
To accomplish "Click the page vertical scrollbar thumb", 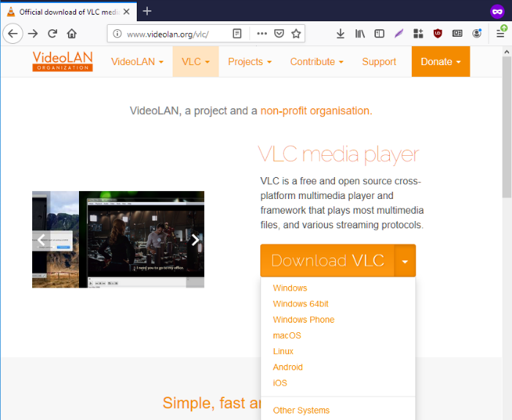I will (x=507, y=127).
